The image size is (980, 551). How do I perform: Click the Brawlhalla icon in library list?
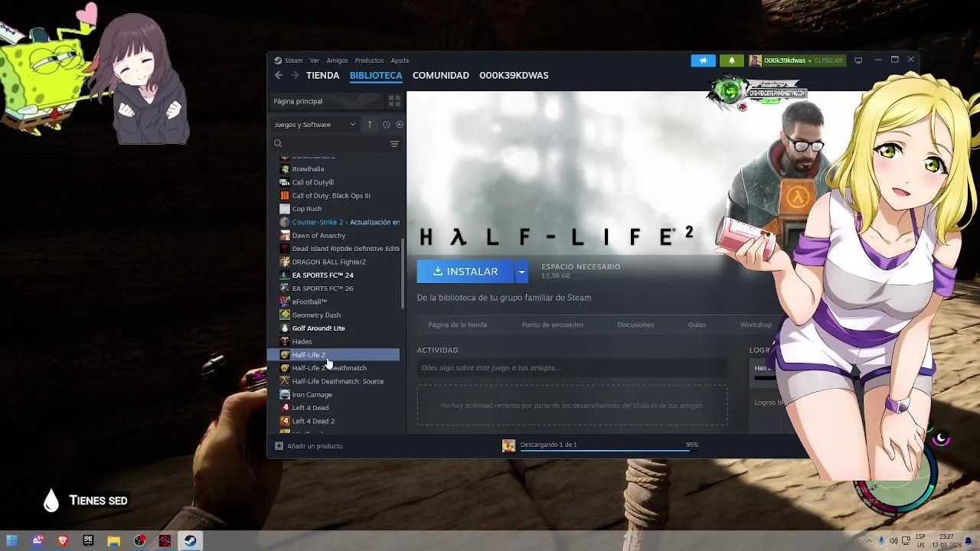tap(285, 169)
